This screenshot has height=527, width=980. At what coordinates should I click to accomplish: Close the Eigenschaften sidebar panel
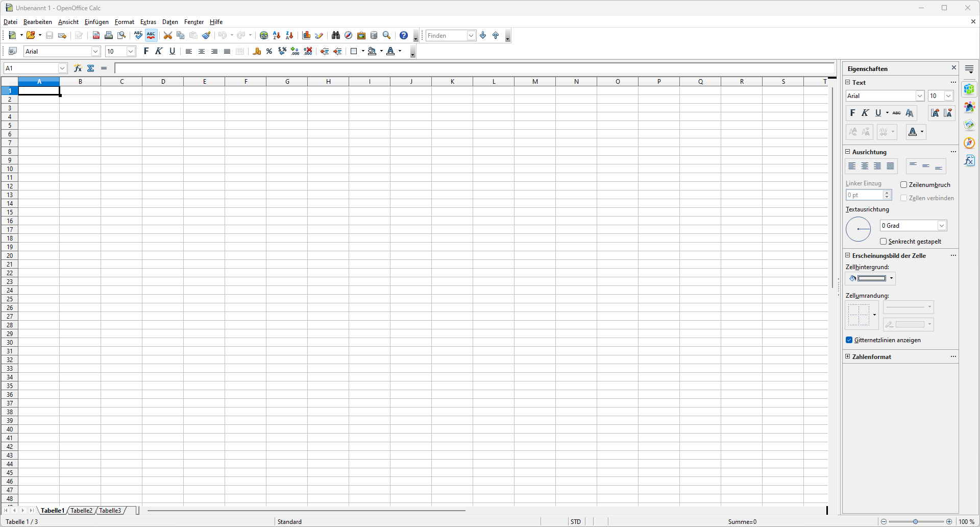953,67
